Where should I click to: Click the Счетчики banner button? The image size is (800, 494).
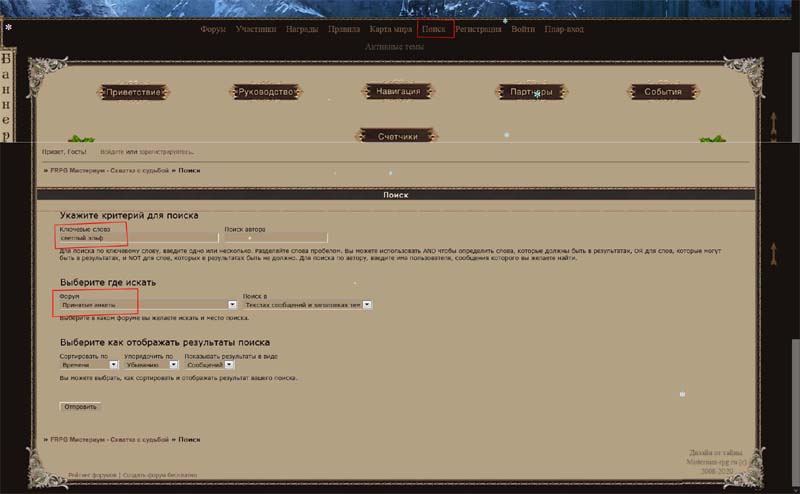(397, 136)
